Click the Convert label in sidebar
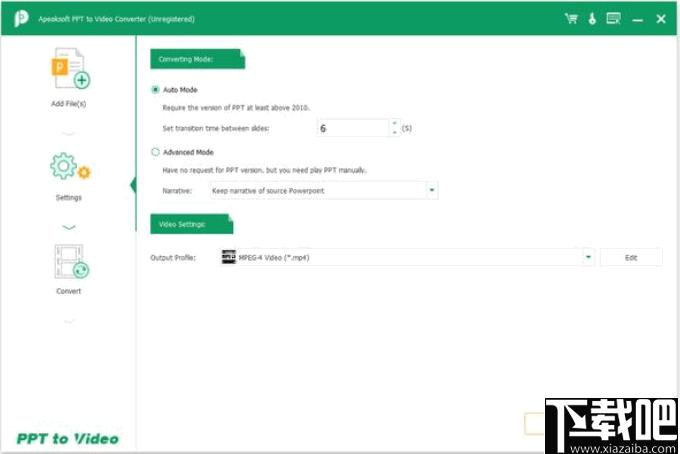Viewport: 680px width, 454px height. (69, 291)
